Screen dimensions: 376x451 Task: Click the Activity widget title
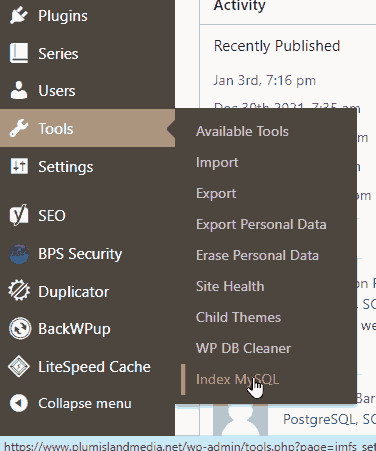click(x=240, y=5)
